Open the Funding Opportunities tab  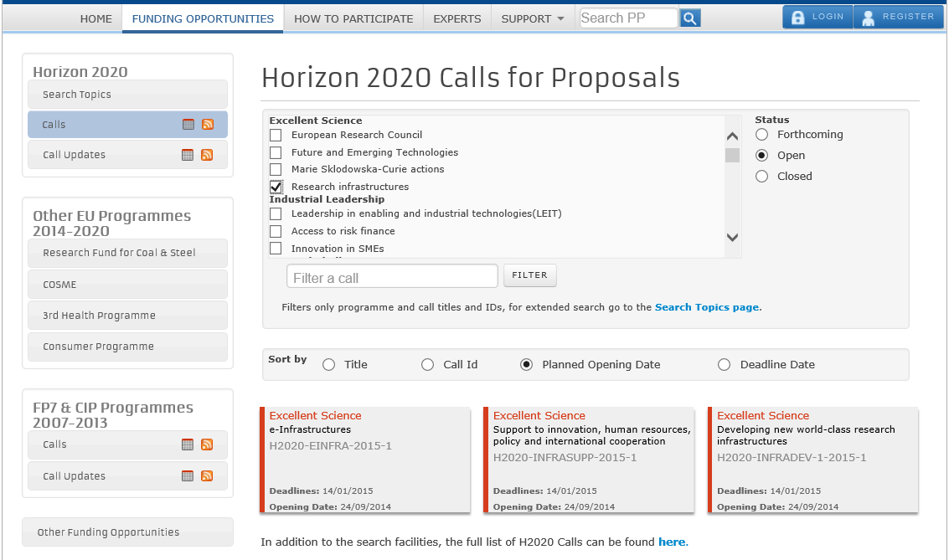[x=203, y=18]
